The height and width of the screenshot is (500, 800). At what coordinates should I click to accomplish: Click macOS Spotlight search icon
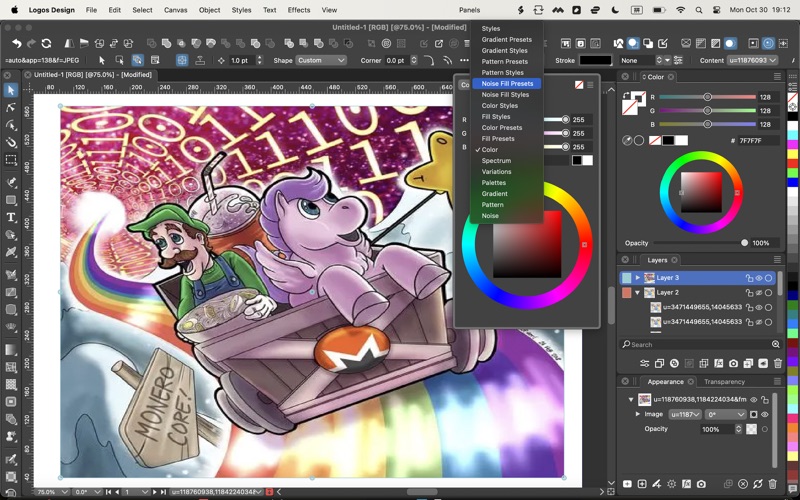pyautogui.click(x=698, y=10)
